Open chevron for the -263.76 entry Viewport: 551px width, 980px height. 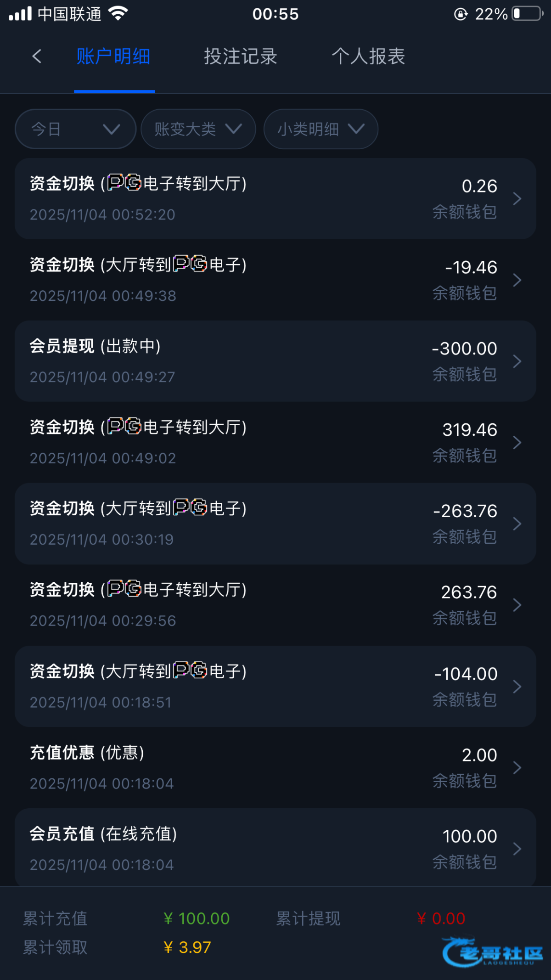(517, 524)
